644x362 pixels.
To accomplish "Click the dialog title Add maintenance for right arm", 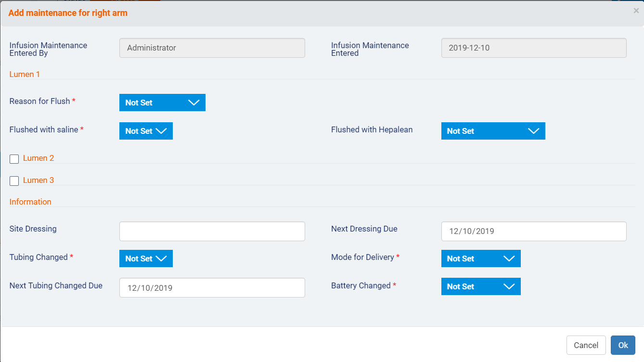I will pos(68,13).
